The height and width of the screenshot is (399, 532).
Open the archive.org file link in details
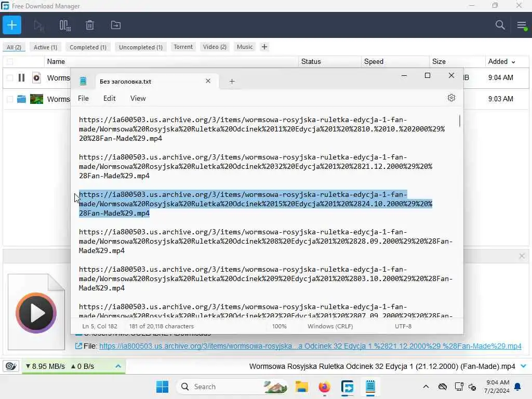[x=310, y=346]
